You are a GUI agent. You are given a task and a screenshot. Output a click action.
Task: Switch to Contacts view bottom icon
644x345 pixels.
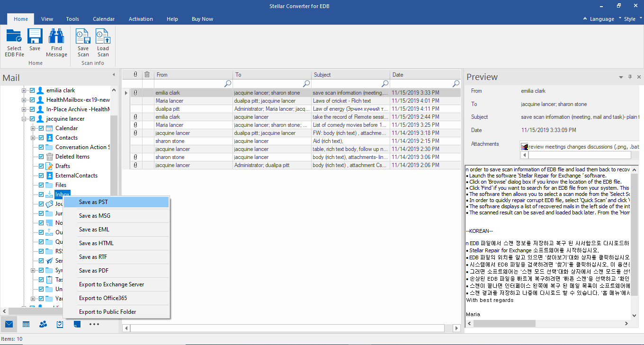(x=43, y=324)
